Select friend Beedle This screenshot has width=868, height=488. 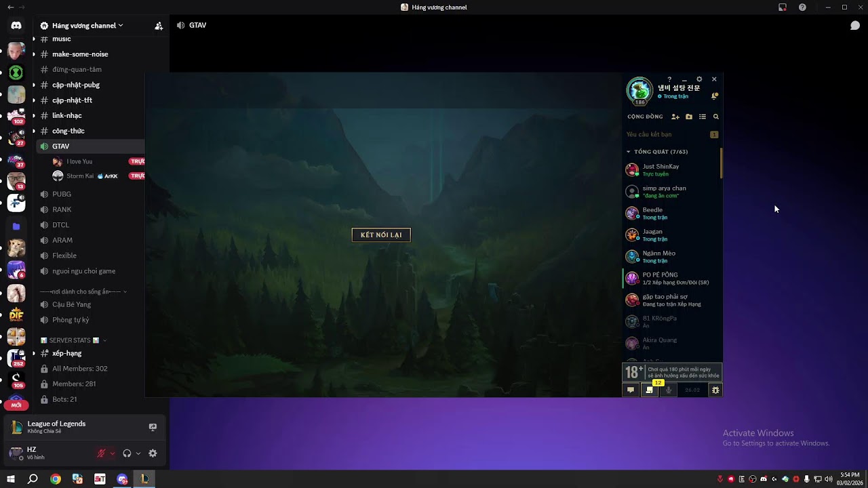tap(671, 213)
